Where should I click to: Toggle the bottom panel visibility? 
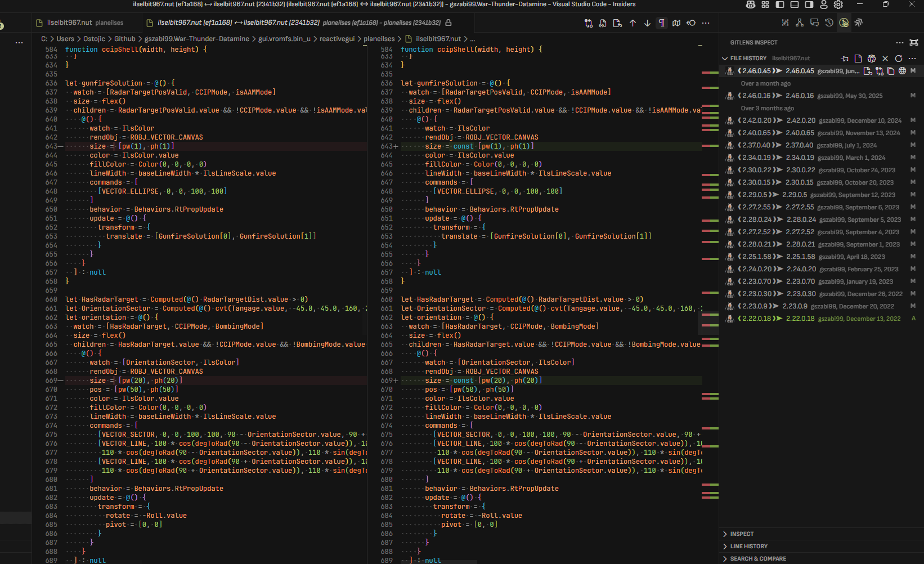pos(795,5)
